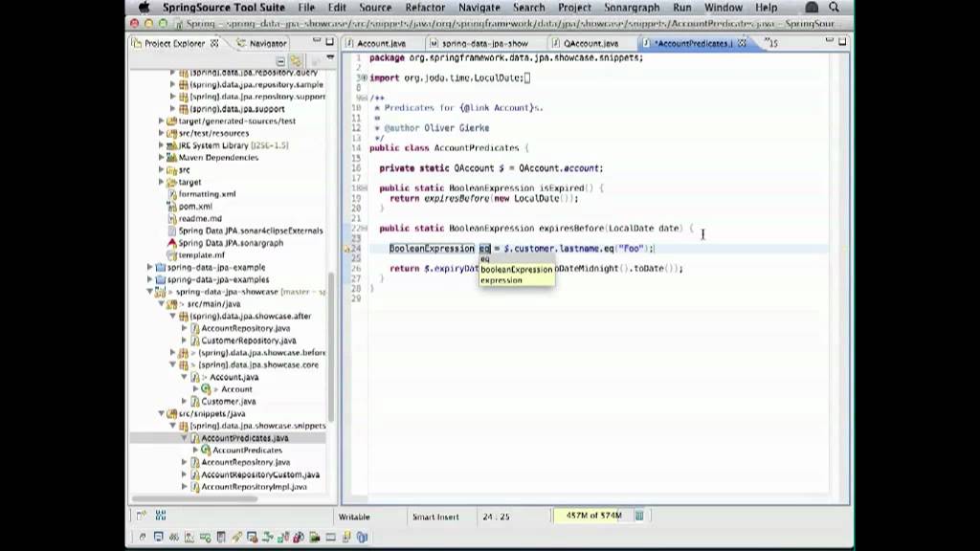Choose booleanExpression from the suggestion popup
The width and height of the screenshot is (980, 551).
[x=516, y=269]
